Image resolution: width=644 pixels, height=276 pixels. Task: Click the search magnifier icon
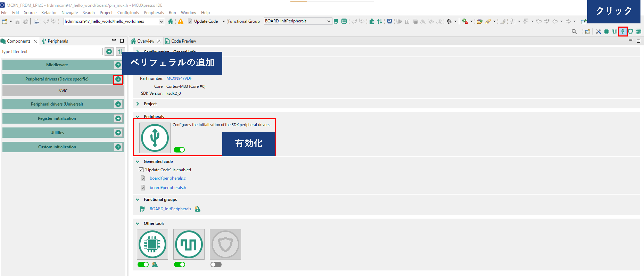(574, 31)
